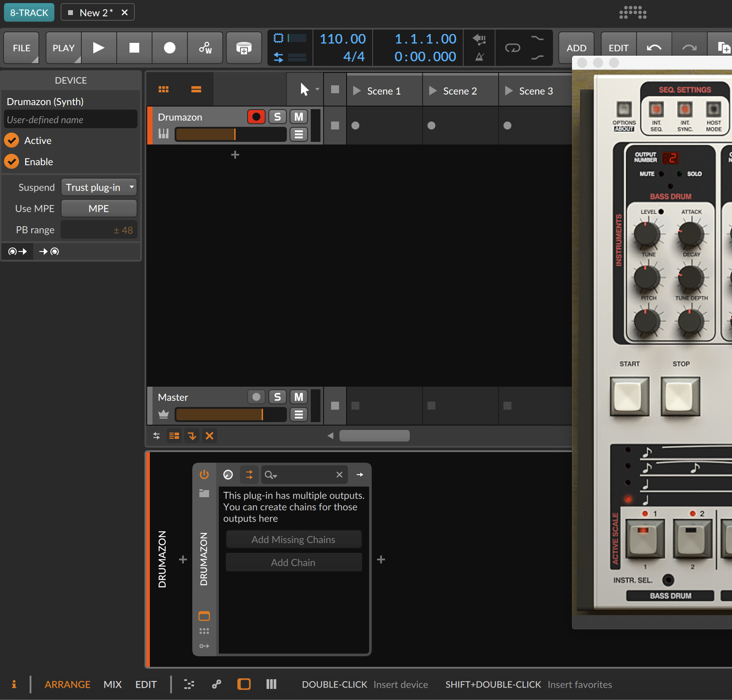The image size is (732, 700).
Task: Stop the transport playback
Action: (134, 48)
